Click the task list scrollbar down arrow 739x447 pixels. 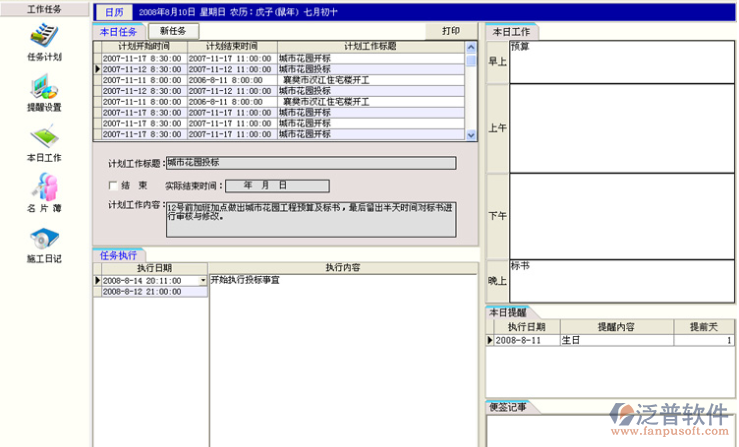pos(471,135)
